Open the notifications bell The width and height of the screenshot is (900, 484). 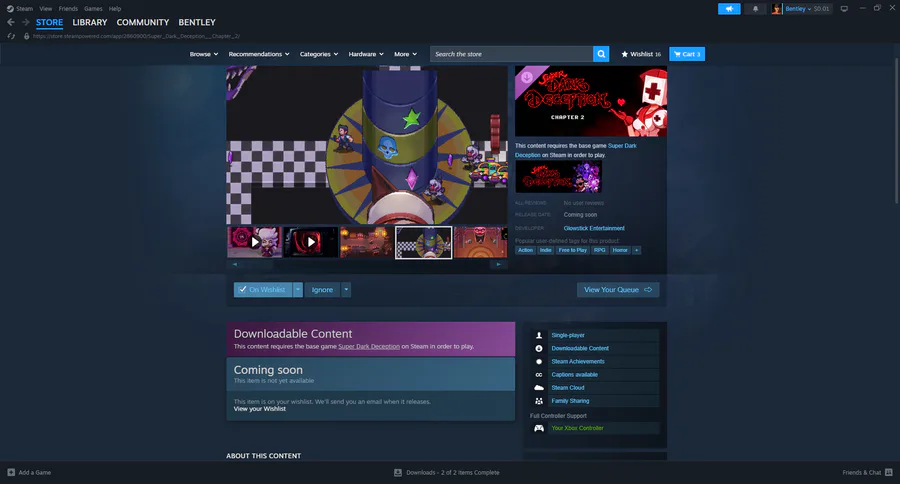[x=755, y=9]
